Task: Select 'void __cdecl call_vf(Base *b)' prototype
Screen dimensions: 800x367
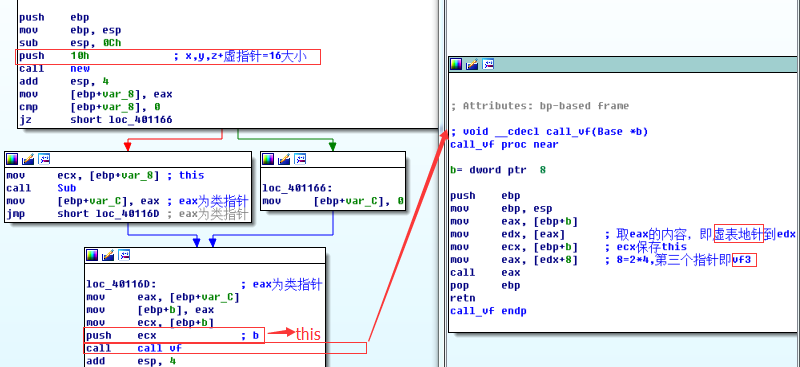Action: [x=555, y=132]
